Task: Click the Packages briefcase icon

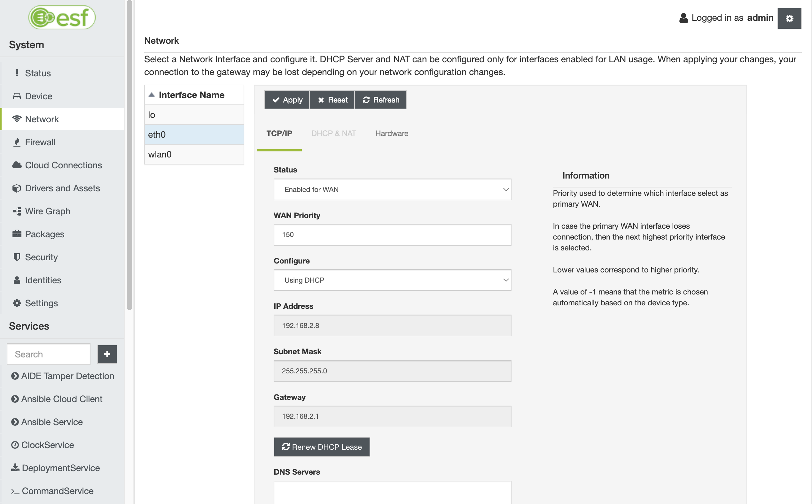Action: tap(17, 234)
